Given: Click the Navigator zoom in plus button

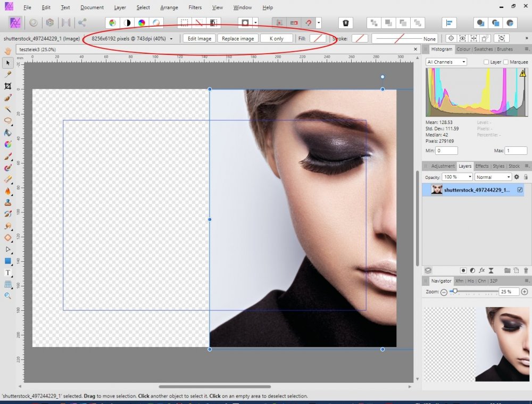Looking at the screenshot, I should [x=525, y=292].
